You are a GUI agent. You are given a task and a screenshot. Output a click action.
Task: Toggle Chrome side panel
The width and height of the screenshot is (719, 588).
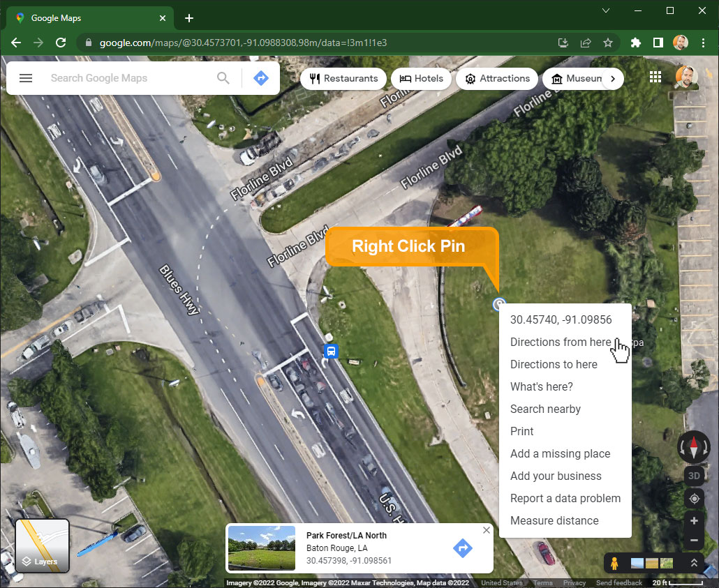click(658, 43)
